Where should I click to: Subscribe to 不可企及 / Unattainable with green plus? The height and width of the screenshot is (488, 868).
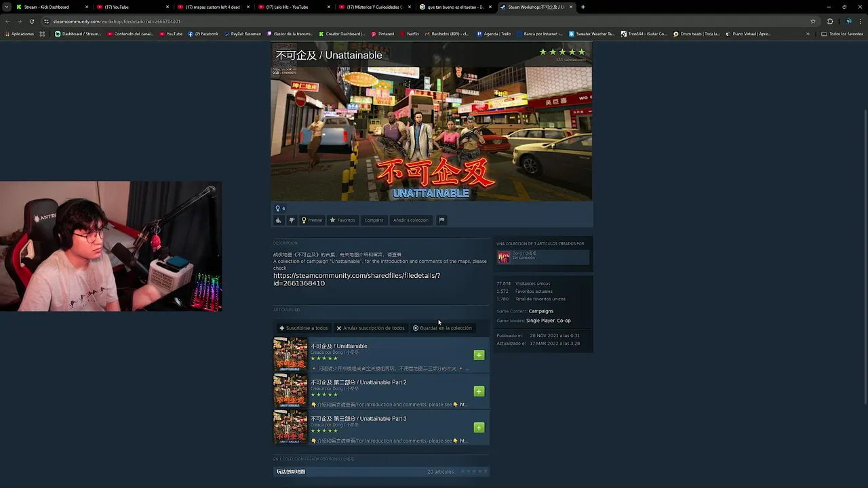[479, 355]
